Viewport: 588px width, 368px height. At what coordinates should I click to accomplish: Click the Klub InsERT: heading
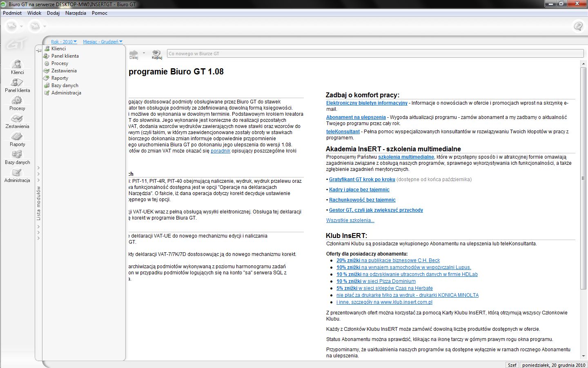pos(346,236)
